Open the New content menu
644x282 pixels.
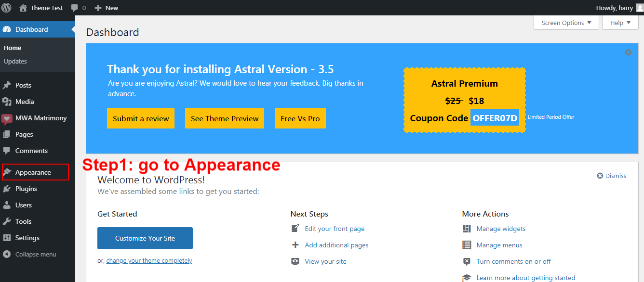(107, 8)
